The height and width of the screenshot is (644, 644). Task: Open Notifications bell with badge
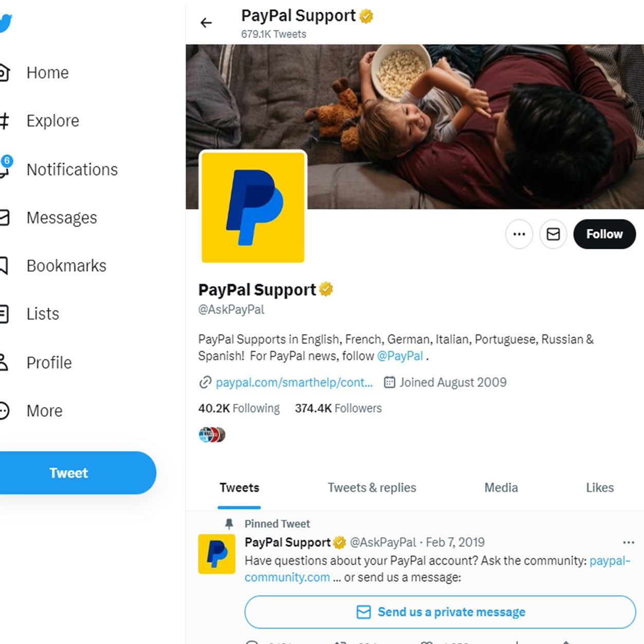coord(4,169)
